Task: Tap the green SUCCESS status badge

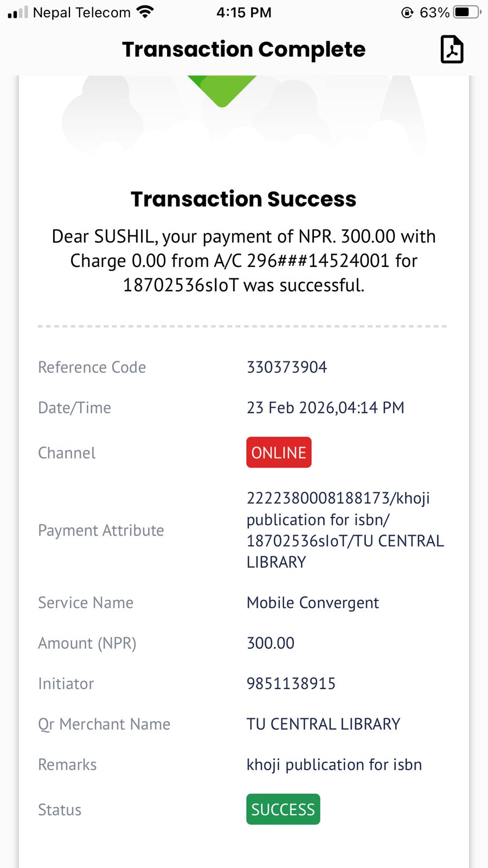Action: (x=283, y=809)
